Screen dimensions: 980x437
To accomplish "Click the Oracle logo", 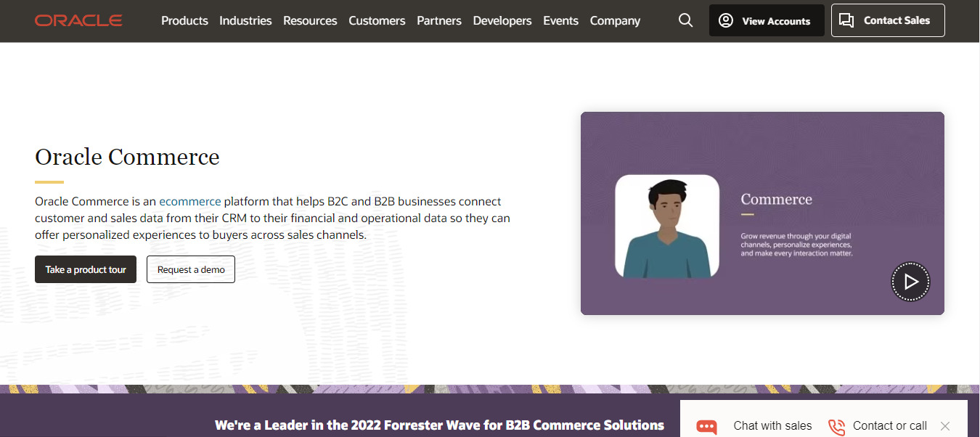I will [78, 20].
